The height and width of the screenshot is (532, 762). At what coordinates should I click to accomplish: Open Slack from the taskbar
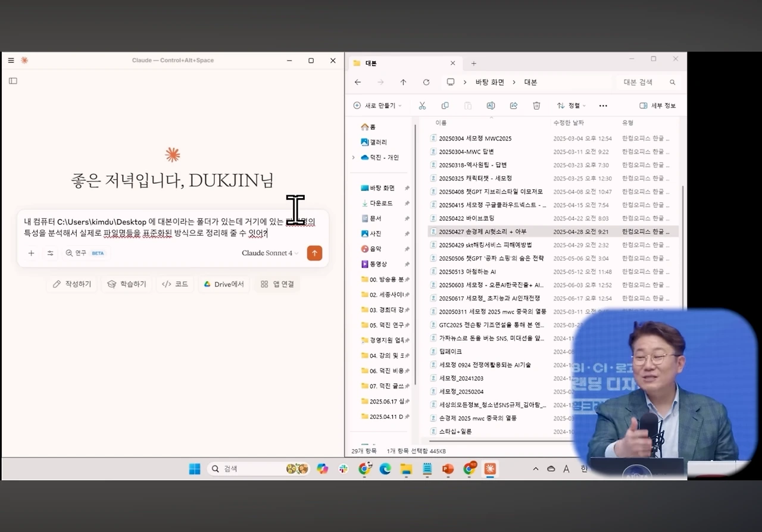(343, 469)
